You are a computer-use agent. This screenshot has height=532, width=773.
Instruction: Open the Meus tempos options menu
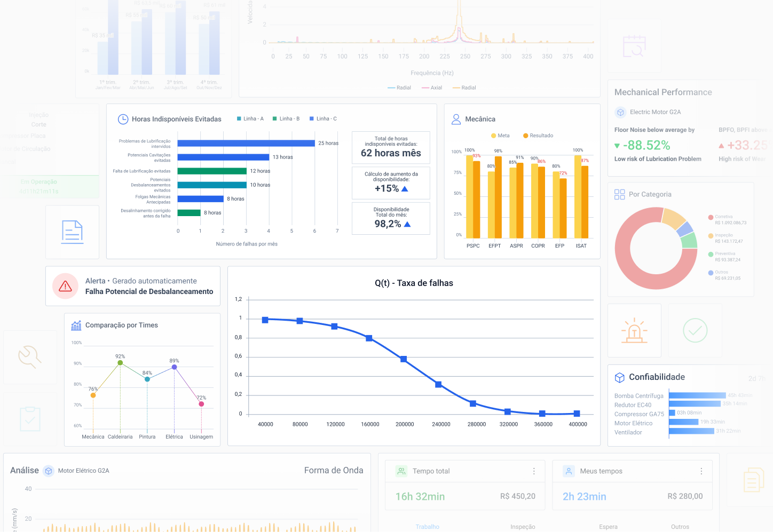[701, 471]
